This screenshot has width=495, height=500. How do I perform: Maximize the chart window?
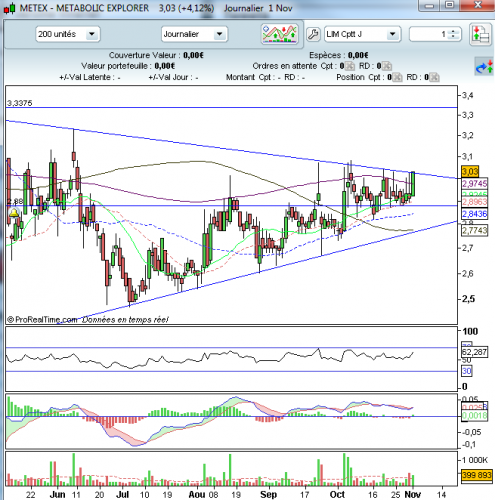[450, 5]
